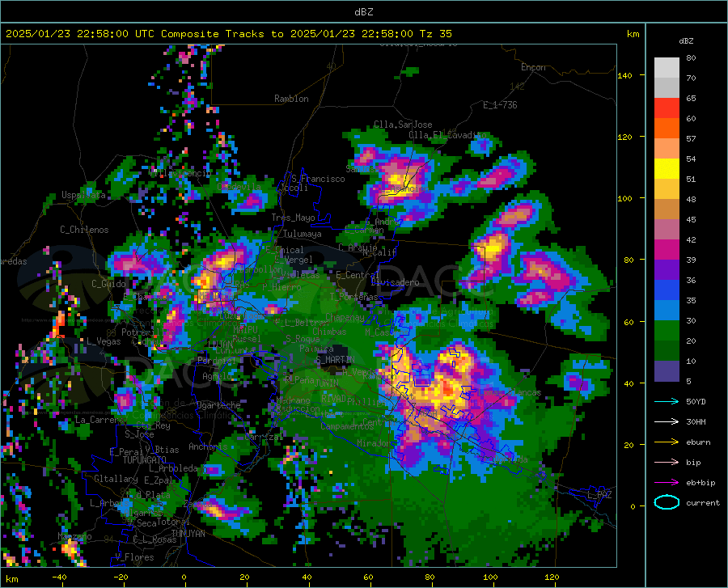Click the 'dBZ' title at top center

(x=363, y=12)
